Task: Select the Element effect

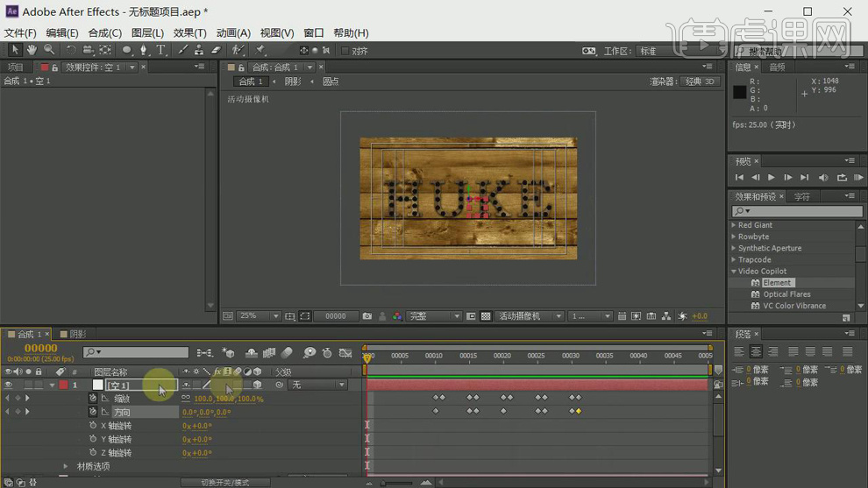Action: [x=777, y=283]
